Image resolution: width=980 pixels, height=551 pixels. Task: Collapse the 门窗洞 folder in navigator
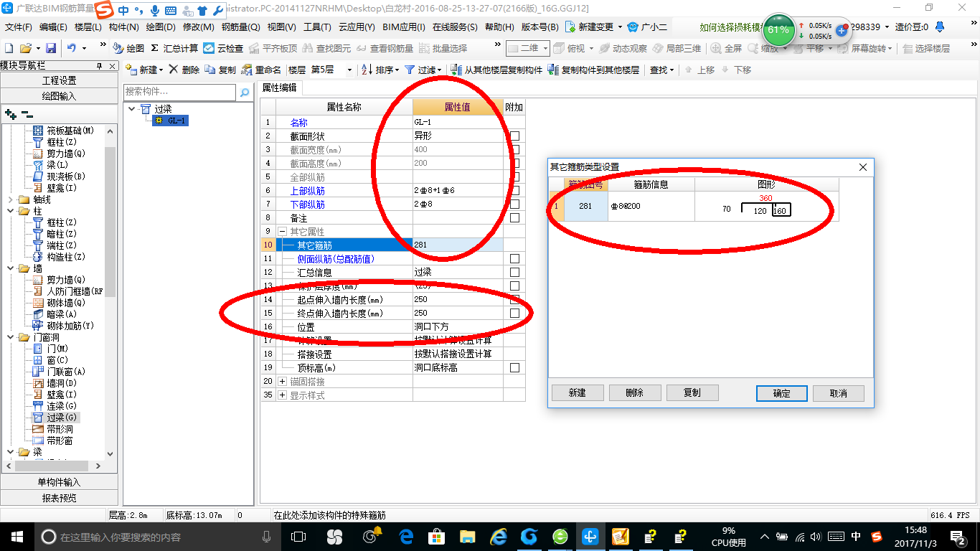pos(10,337)
